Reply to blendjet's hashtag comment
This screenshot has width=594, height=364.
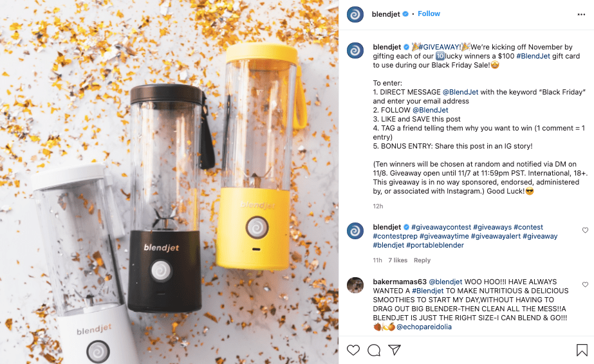tap(422, 260)
